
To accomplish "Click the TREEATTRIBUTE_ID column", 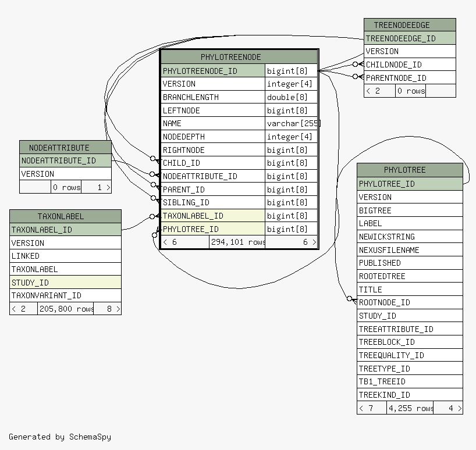I will pos(410,329).
